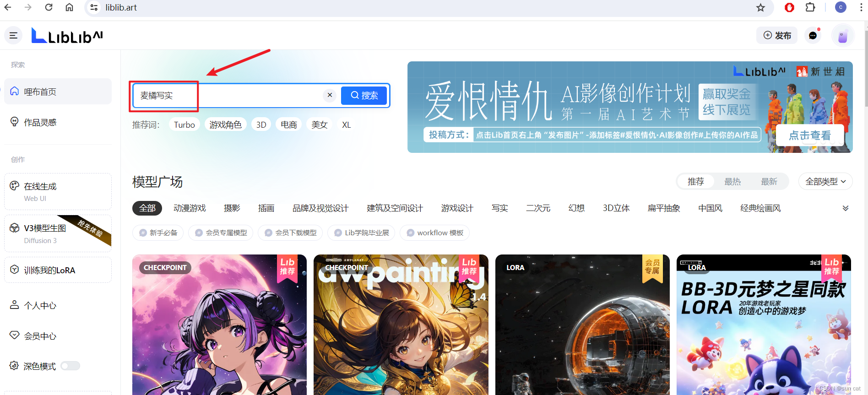This screenshot has height=395, width=868.
Task: Select the 中国风 category tab
Action: point(710,208)
